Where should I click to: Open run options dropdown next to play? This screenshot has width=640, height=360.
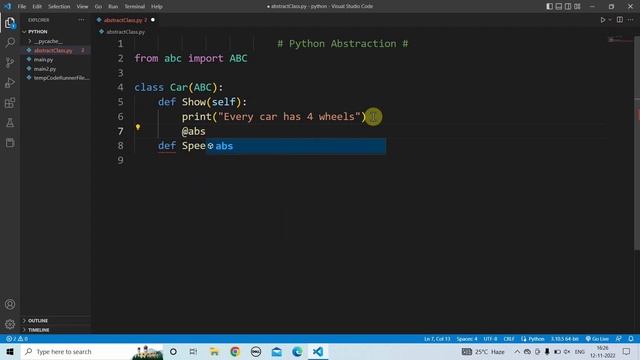pyautogui.click(x=610, y=20)
